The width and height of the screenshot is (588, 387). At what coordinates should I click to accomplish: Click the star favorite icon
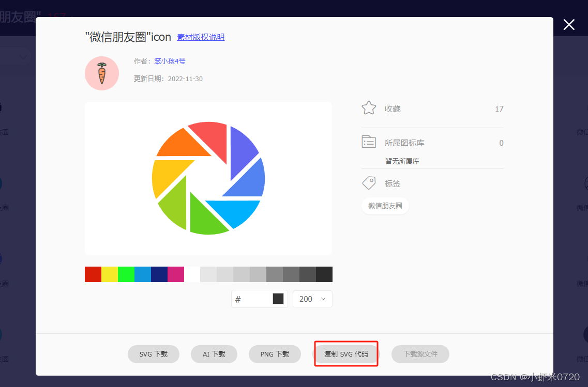(369, 108)
